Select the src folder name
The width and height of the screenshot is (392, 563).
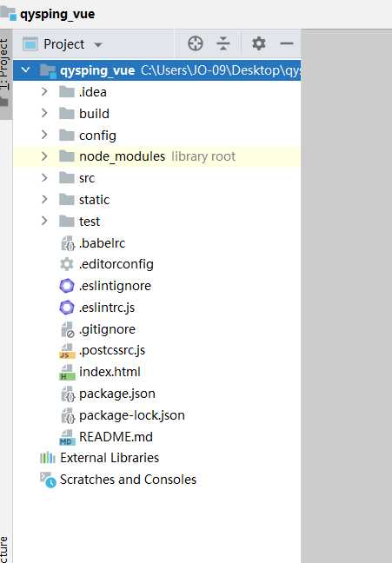pos(87,178)
